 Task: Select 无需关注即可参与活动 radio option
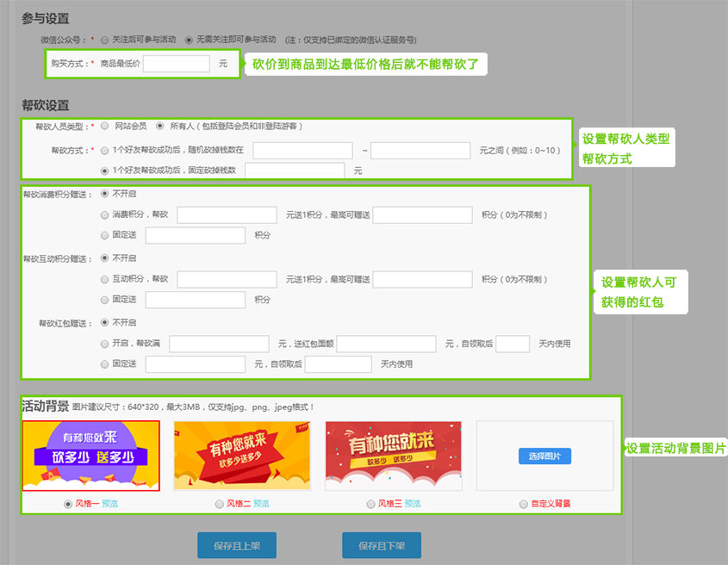coord(189,40)
